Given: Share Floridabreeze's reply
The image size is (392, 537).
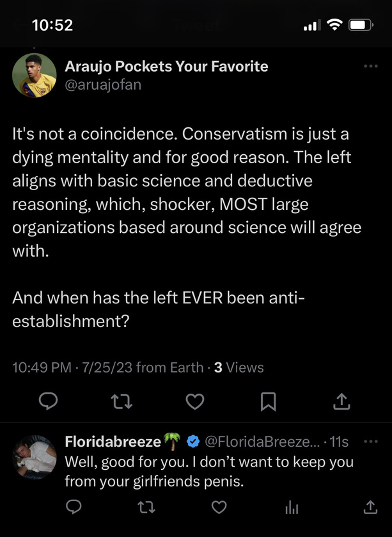Looking at the screenshot, I should click(x=370, y=507).
